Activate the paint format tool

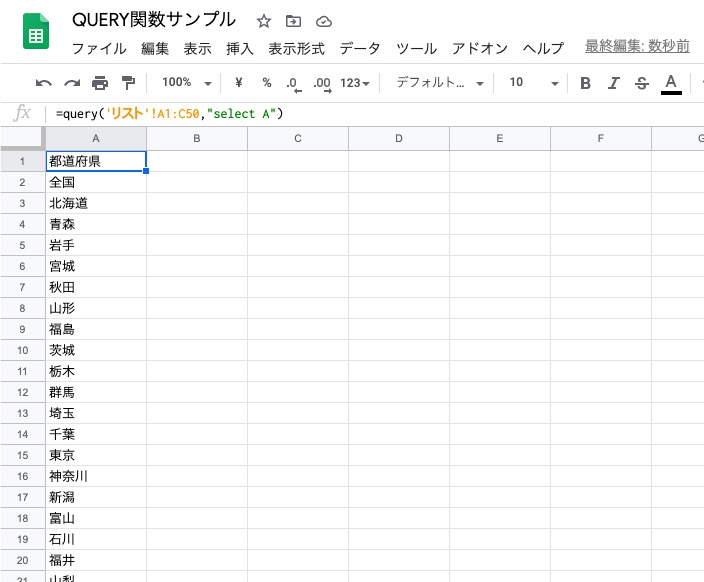point(128,83)
